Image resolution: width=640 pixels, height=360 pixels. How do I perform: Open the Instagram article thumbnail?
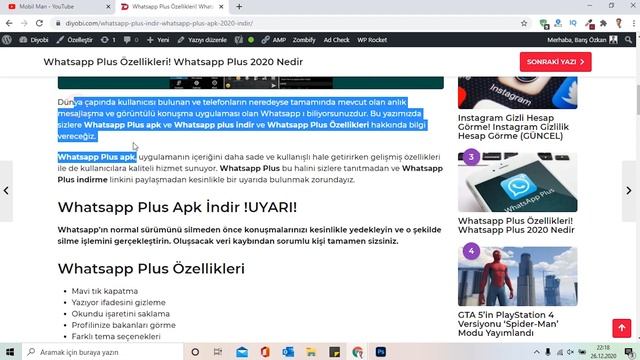pos(518,93)
